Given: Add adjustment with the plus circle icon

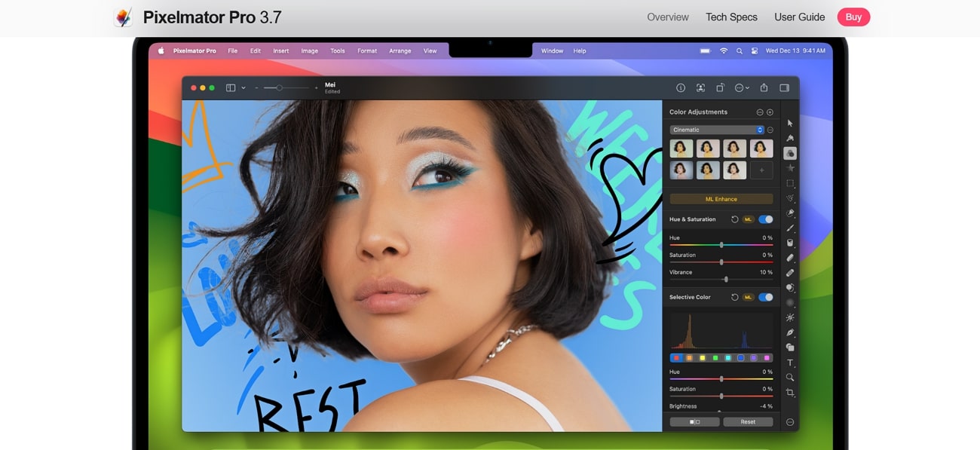Looking at the screenshot, I should [x=770, y=112].
